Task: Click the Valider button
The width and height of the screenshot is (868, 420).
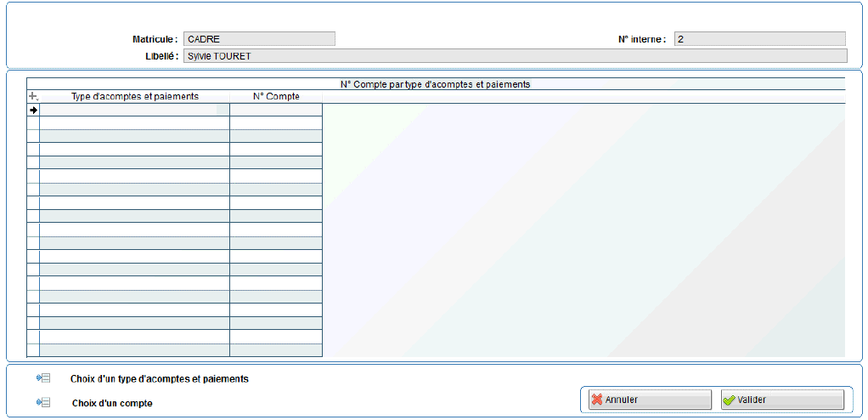Action: point(783,400)
